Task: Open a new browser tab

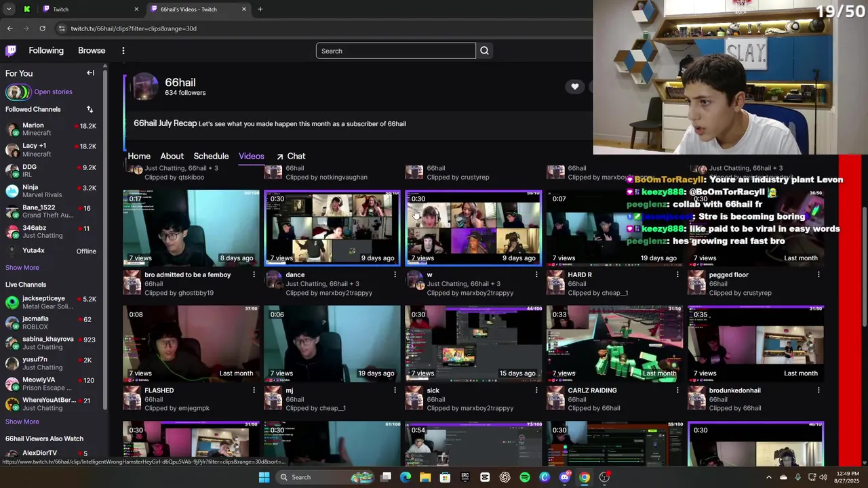Action: tap(260, 9)
